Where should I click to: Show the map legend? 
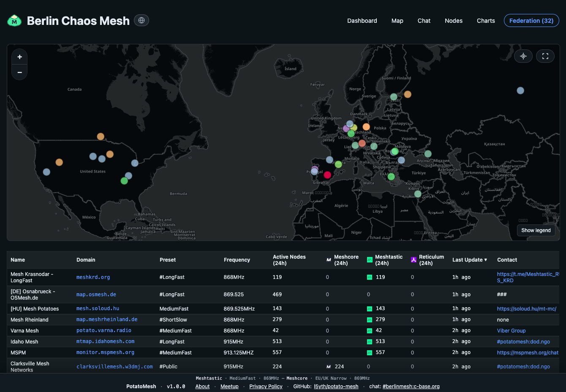coord(536,230)
